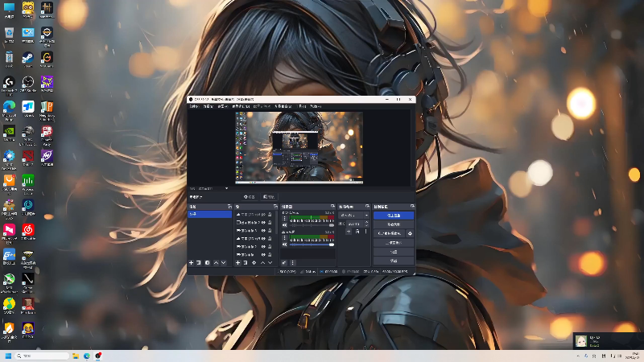Screen dimensions: 644x362
Task: Remove the selected source with trash icon
Action: tap(246, 263)
